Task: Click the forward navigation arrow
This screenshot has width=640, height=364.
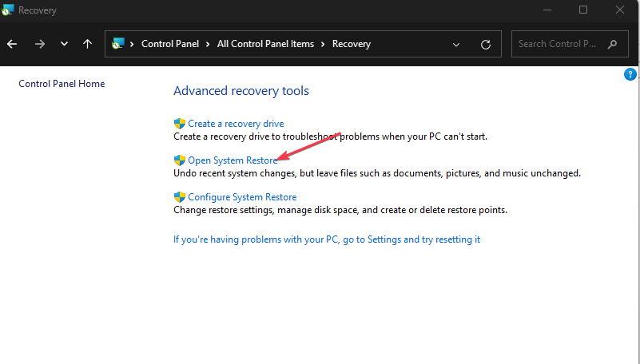Action: point(40,44)
